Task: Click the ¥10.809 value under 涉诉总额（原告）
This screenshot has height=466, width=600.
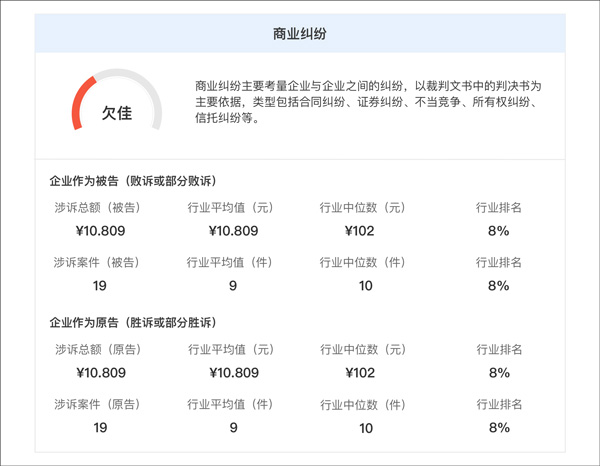Action: coord(100,373)
